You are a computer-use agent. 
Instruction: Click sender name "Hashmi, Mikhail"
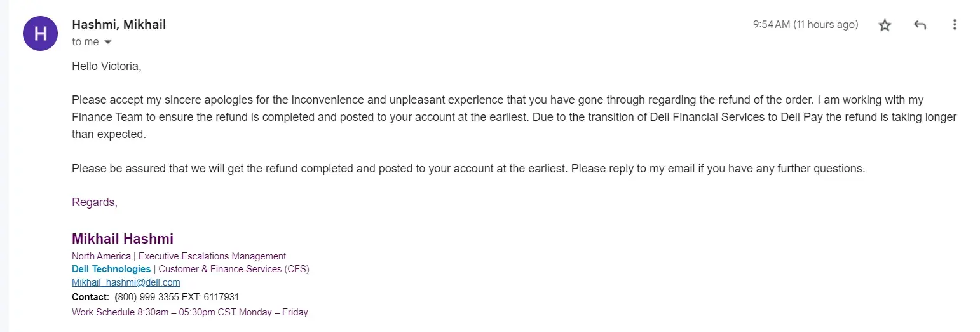click(119, 25)
